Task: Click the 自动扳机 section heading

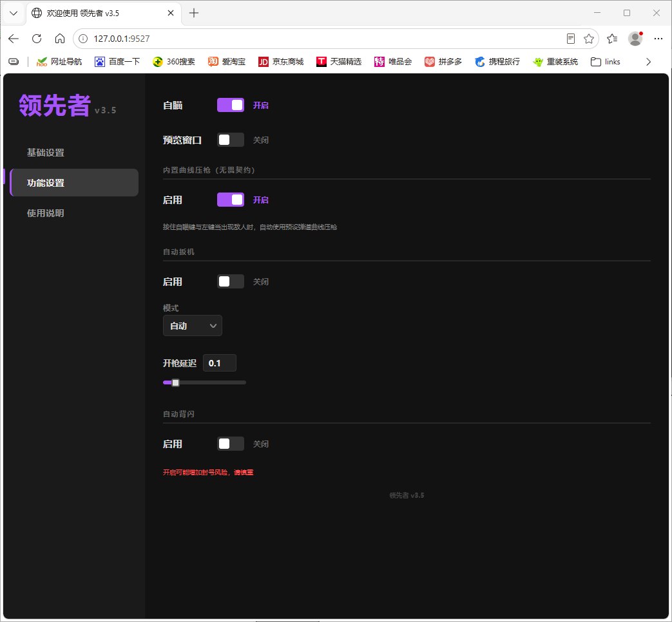Action: click(178, 252)
